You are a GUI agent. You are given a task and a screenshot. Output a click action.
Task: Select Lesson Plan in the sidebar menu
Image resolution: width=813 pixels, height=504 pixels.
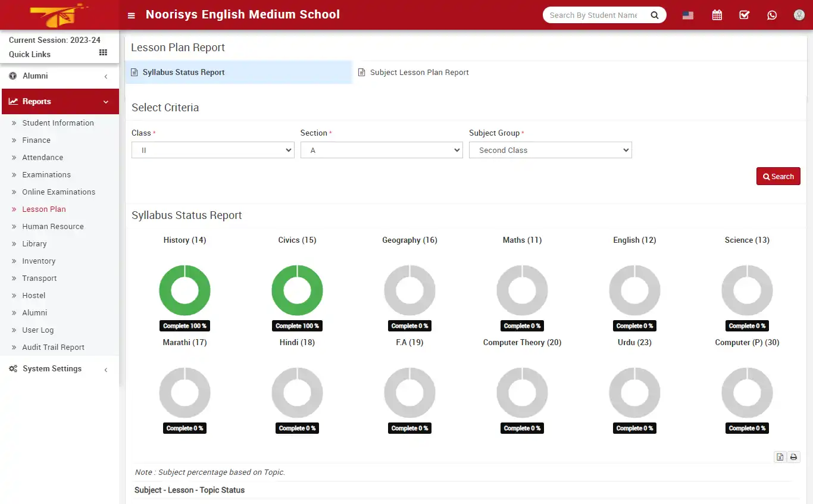tap(43, 209)
